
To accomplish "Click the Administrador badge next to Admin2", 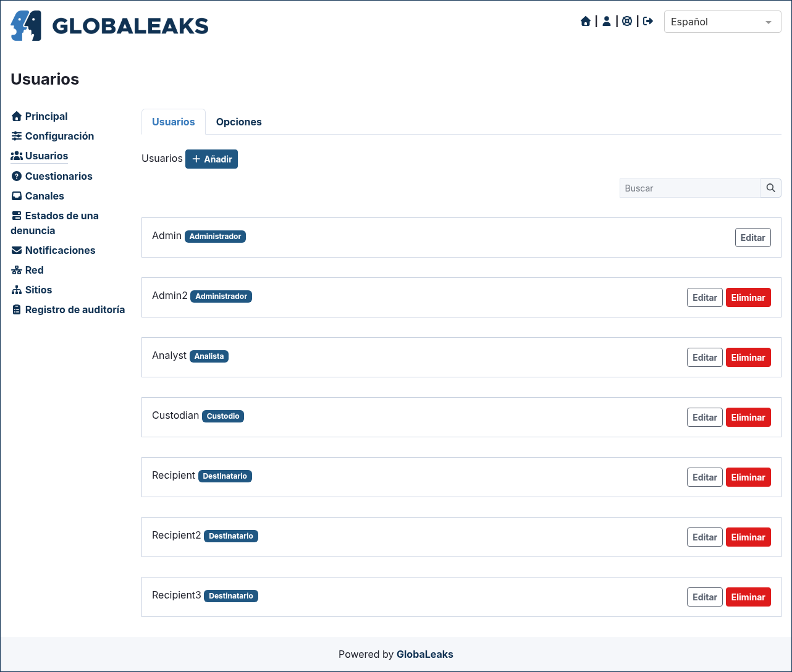I will [x=221, y=296].
